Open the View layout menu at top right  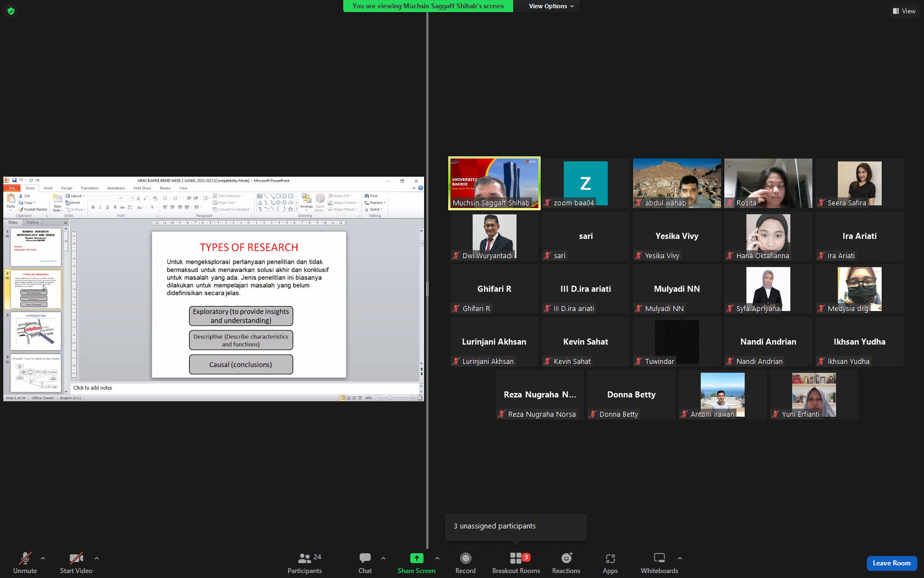(x=904, y=11)
